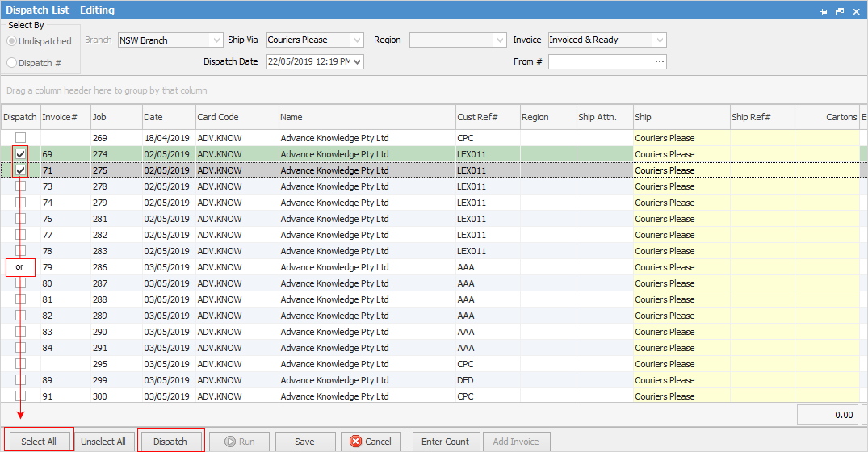This screenshot has height=452, width=868.
Task: Sort by the Card Code column header
Action: [236, 117]
